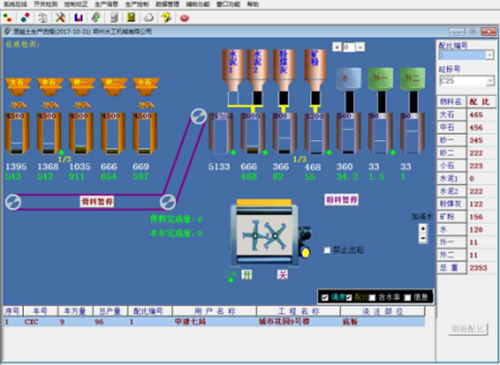This screenshot has height=365, width=500.
Task: Select the 中建七局 job row in table
Action: click(214, 322)
